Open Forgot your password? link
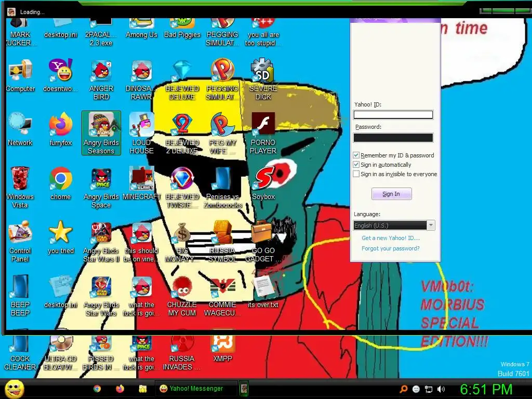Screen dimensions: 532x399 [391, 248]
